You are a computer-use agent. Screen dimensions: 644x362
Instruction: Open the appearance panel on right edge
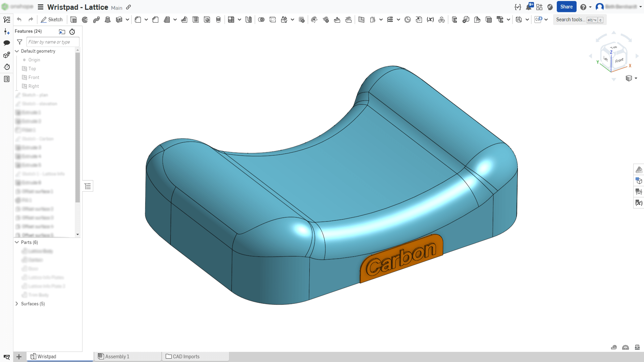coord(639,170)
